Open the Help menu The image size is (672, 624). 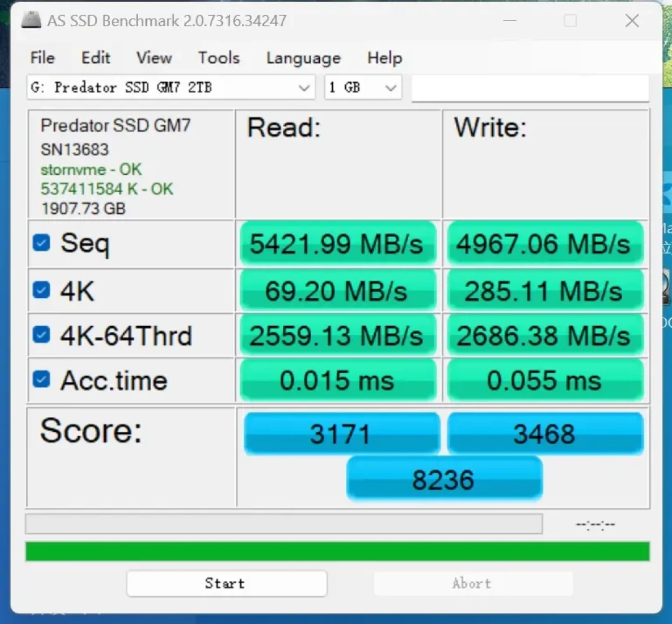click(385, 58)
